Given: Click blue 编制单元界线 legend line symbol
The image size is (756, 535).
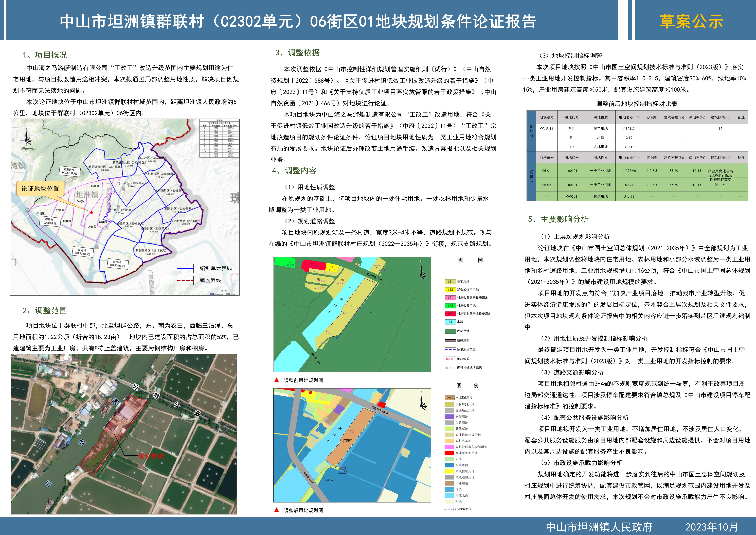Looking at the screenshot, I should click(185, 268).
